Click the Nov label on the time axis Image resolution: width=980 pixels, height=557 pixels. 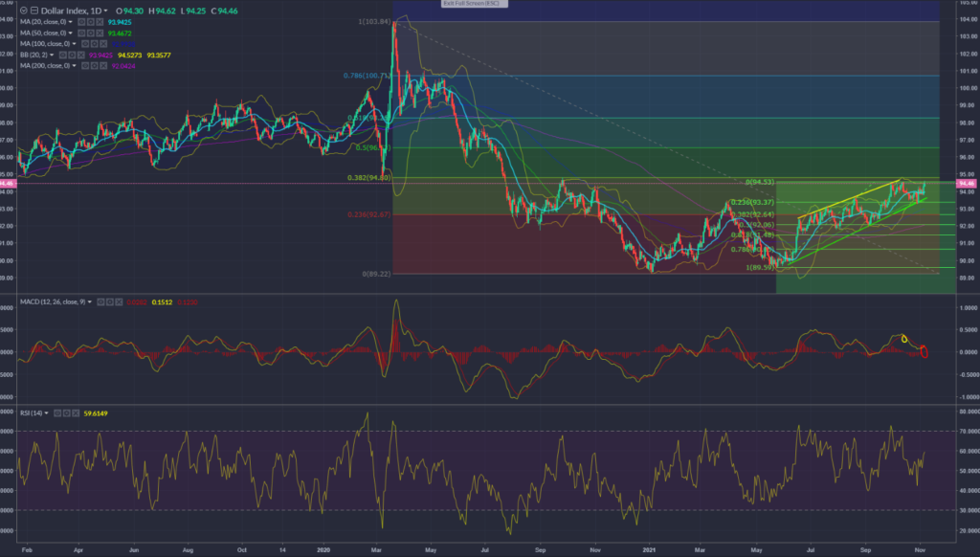[919, 550]
